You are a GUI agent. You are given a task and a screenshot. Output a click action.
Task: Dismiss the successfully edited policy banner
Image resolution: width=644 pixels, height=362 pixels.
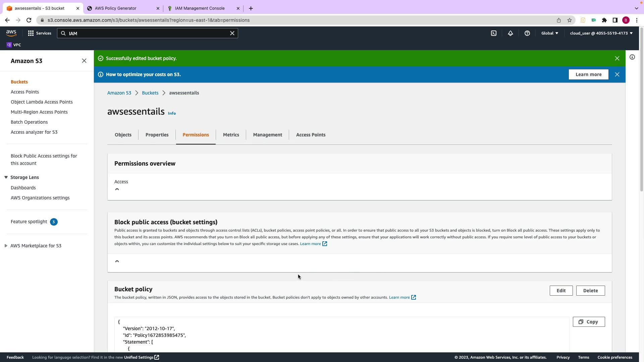(x=617, y=58)
